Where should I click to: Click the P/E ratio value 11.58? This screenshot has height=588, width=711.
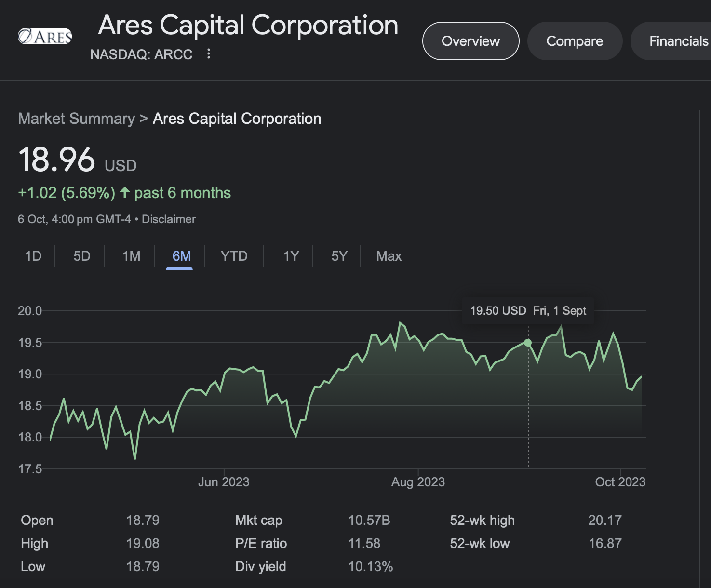(x=364, y=544)
